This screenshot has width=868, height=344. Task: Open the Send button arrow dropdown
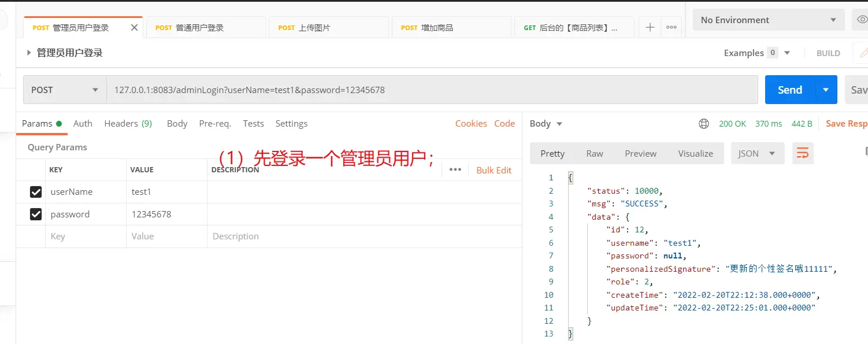point(826,90)
